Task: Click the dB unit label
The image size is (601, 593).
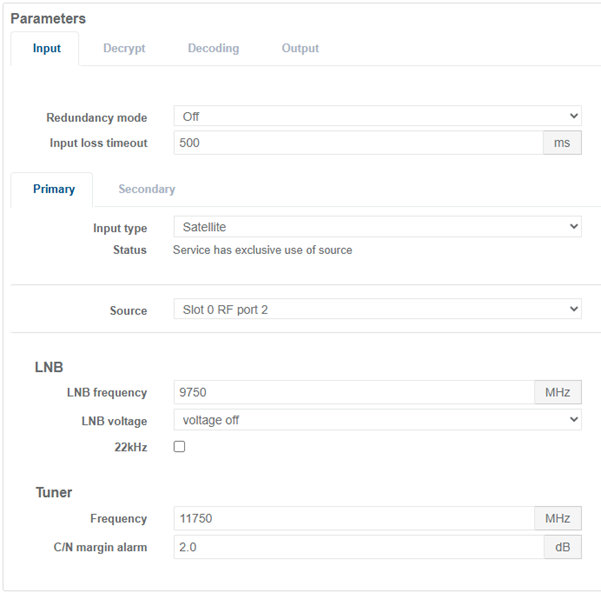Action: tap(562, 547)
